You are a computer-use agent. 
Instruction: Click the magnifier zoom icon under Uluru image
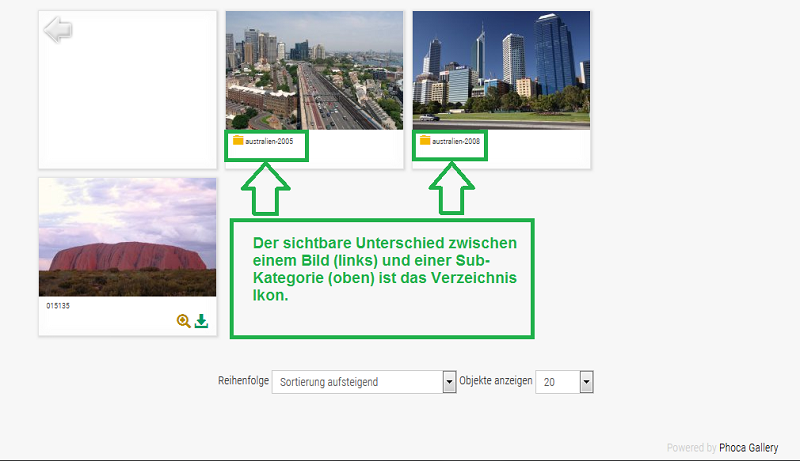pos(183,321)
